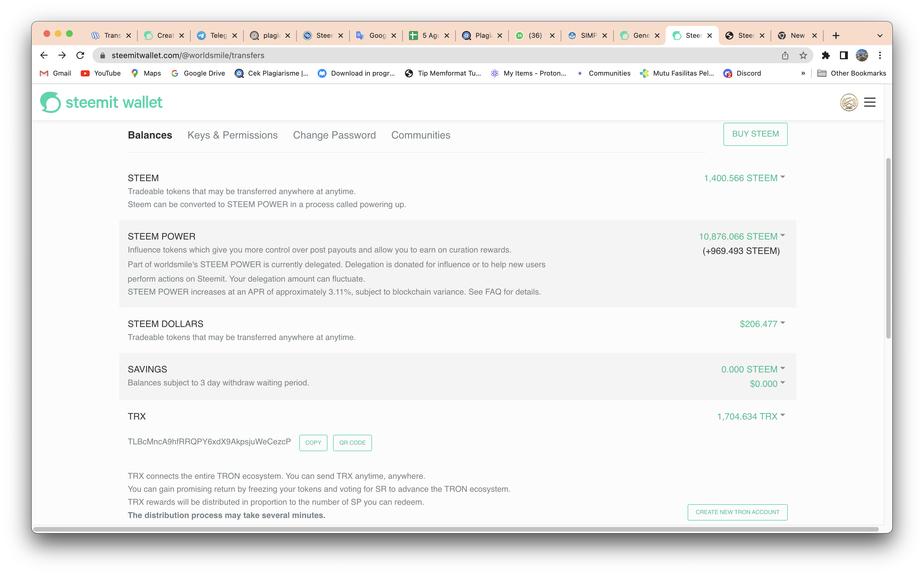This screenshot has height=575, width=924.
Task: Click the horizontal page scrollbar
Action: pyautogui.click(x=456, y=529)
